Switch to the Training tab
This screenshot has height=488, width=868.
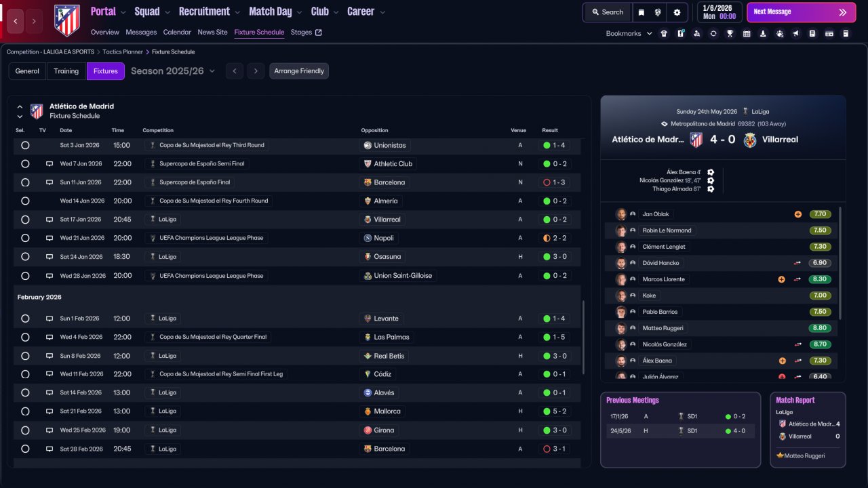pyautogui.click(x=66, y=71)
